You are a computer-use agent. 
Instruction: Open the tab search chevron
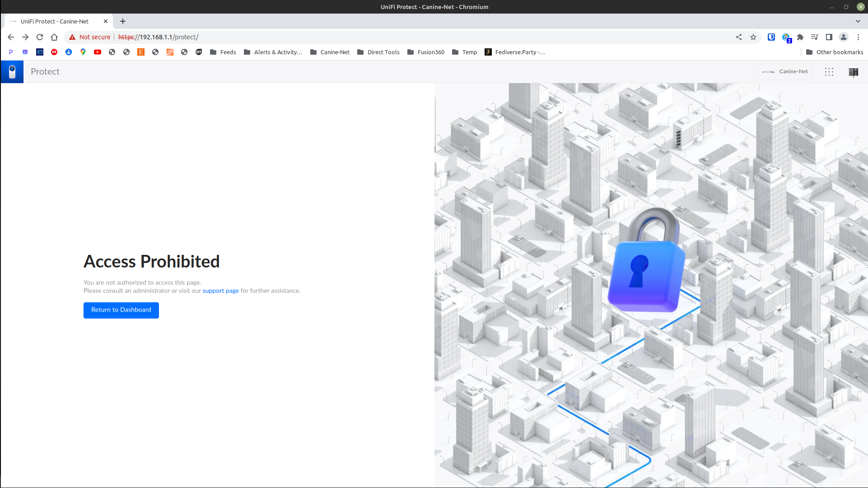[x=858, y=21]
